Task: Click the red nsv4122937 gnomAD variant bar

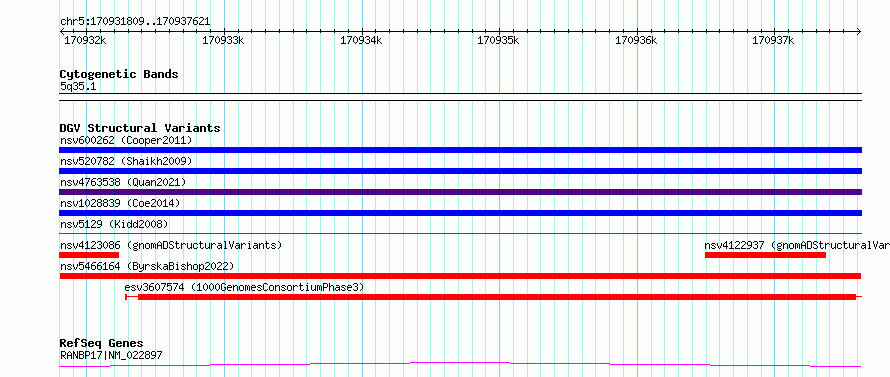Action: click(765, 255)
